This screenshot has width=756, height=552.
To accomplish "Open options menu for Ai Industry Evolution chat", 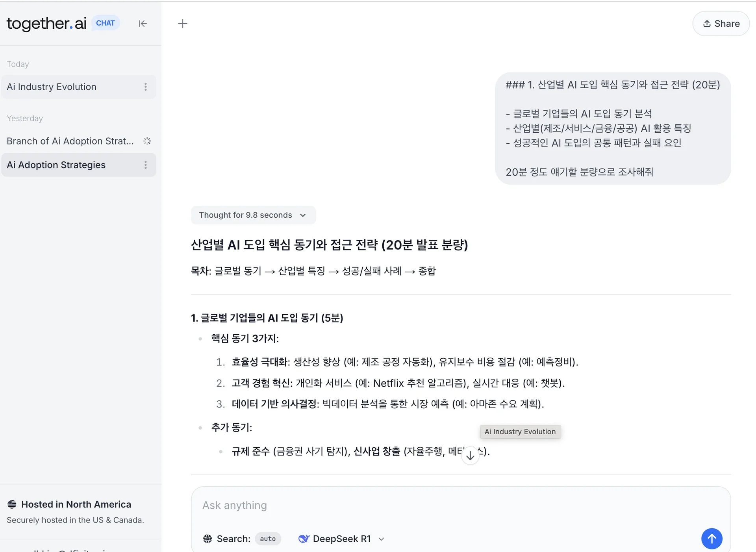I will point(146,87).
